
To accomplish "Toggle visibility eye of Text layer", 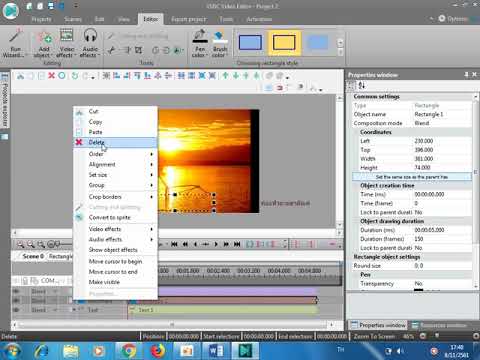I will [x=15, y=310].
